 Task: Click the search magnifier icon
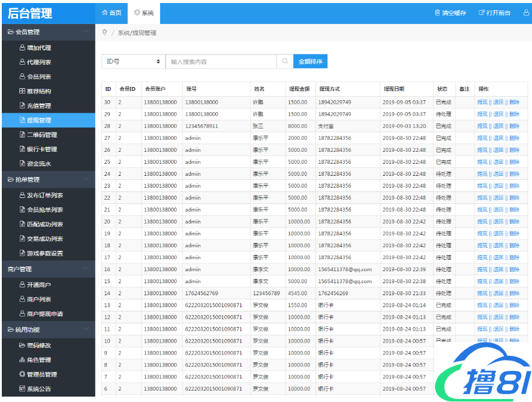click(x=285, y=62)
